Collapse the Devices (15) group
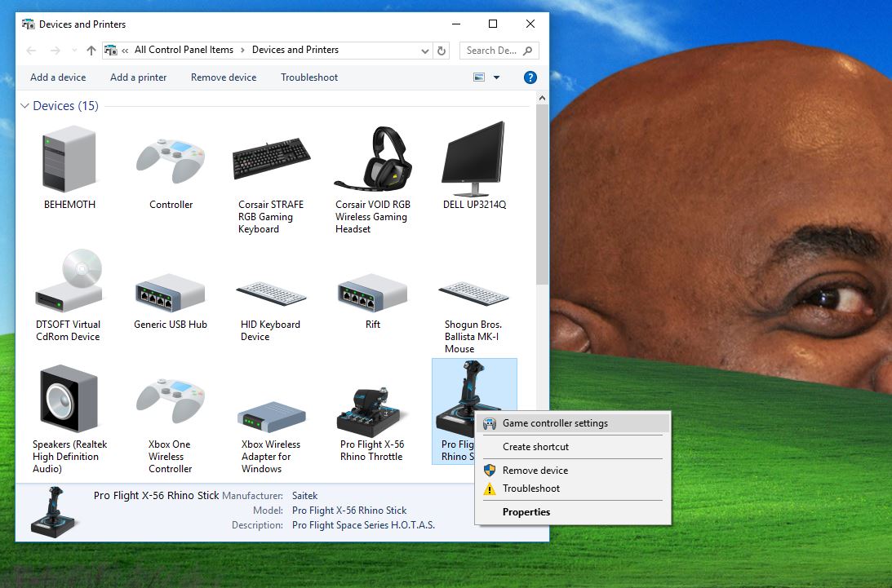Screen dimensions: 892x588 point(24,106)
